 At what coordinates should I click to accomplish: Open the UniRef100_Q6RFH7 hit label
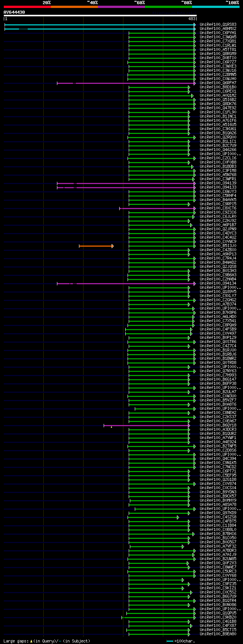coord(218,83)
